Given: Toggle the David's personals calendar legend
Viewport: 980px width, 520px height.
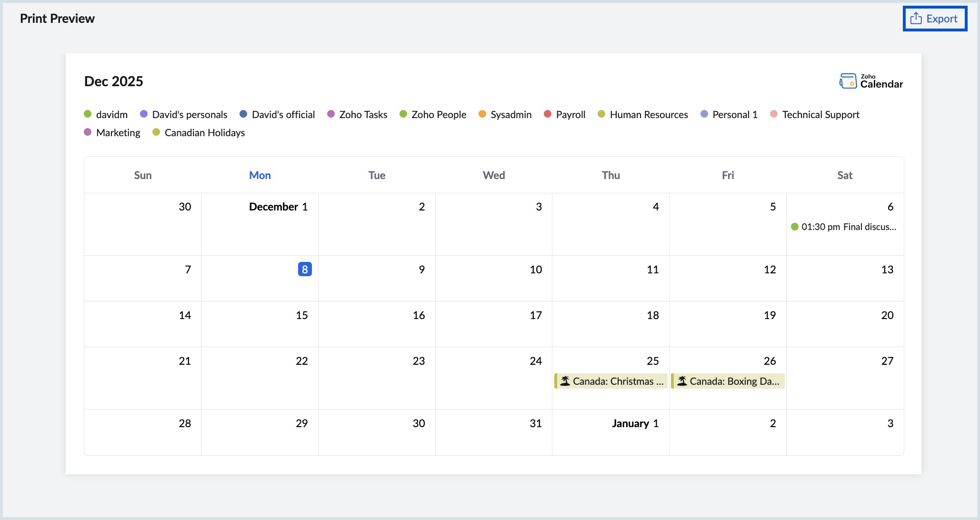Looking at the screenshot, I should point(190,114).
